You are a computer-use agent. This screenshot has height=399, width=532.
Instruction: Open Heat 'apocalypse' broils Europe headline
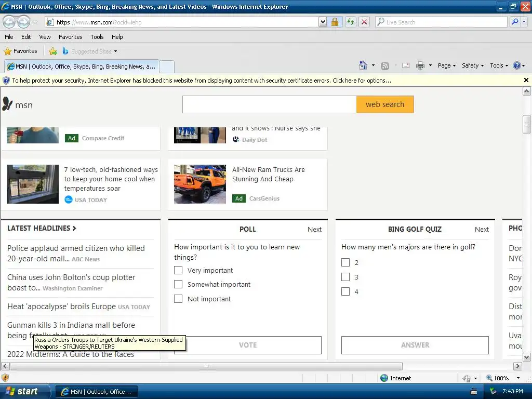61,307
